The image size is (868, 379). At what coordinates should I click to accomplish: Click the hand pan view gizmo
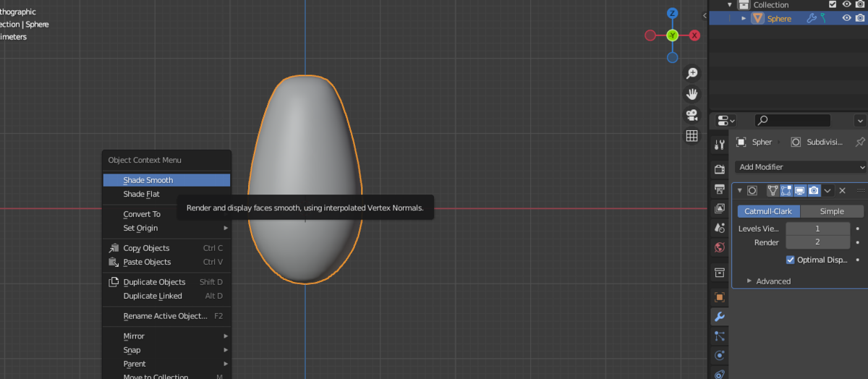pyautogui.click(x=692, y=94)
